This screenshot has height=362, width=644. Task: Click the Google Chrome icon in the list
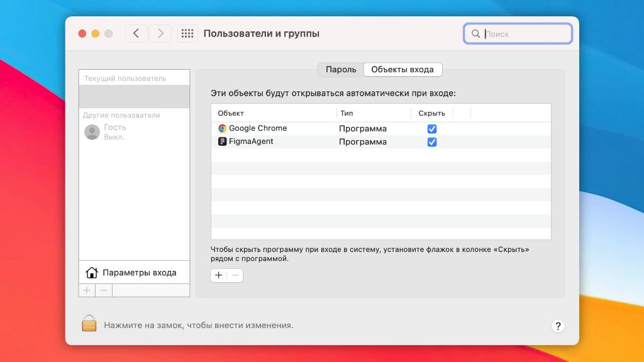(223, 128)
